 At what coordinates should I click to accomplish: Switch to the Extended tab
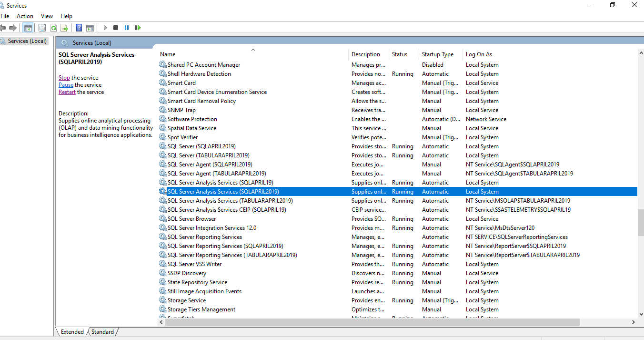coord(72,332)
